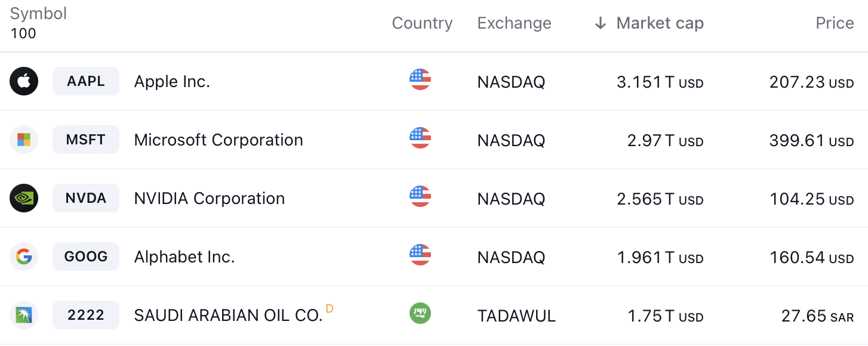Image resolution: width=868 pixels, height=346 pixels.
Task: Sort by the Market cap column header
Action: tap(660, 23)
